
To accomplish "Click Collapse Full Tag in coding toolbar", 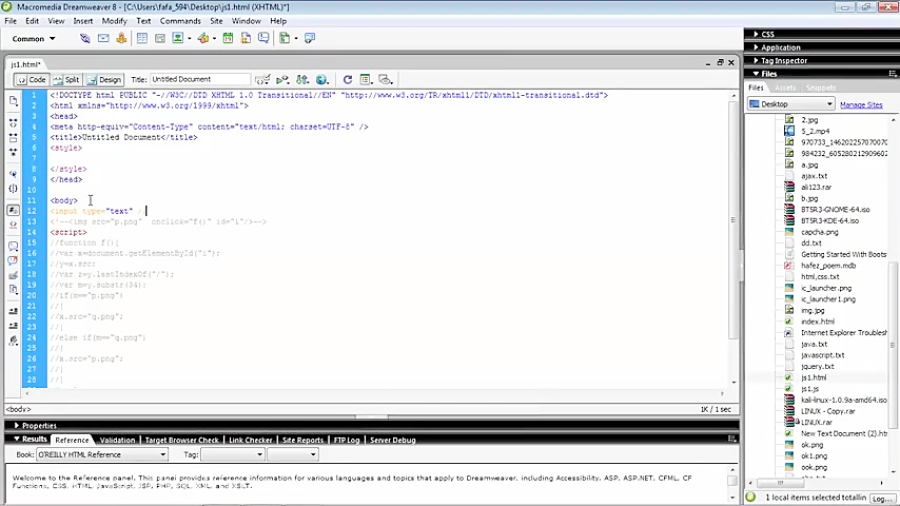I will click(x=13, y=123).
